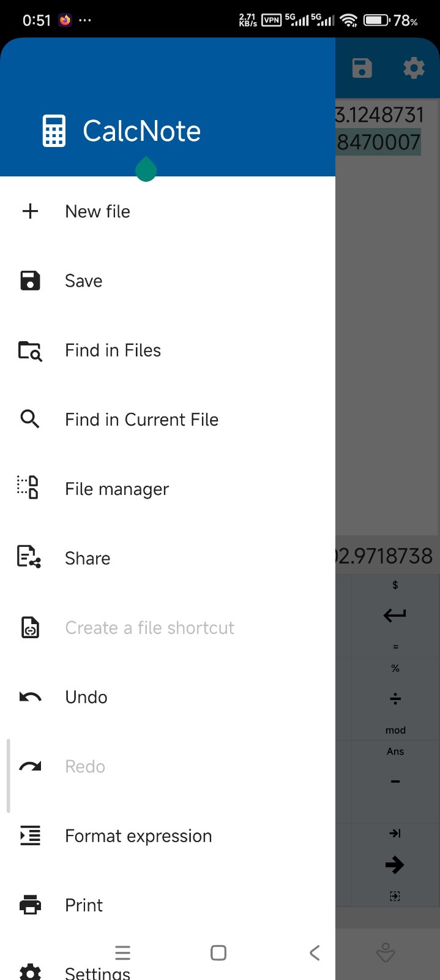Tap the Find in Files folder-search icon
440x980 pixels.
30,350
